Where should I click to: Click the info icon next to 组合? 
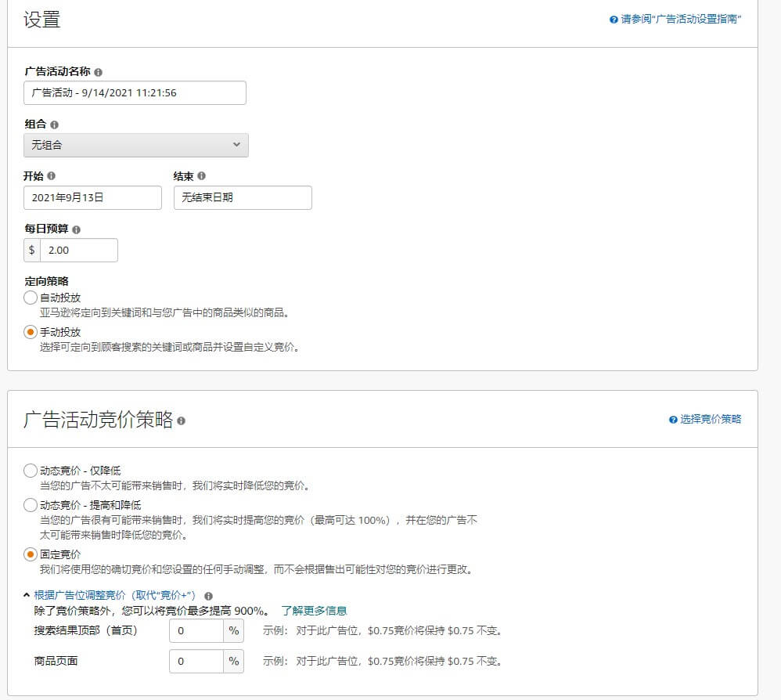pyautogui.click(x=56, y=124)
